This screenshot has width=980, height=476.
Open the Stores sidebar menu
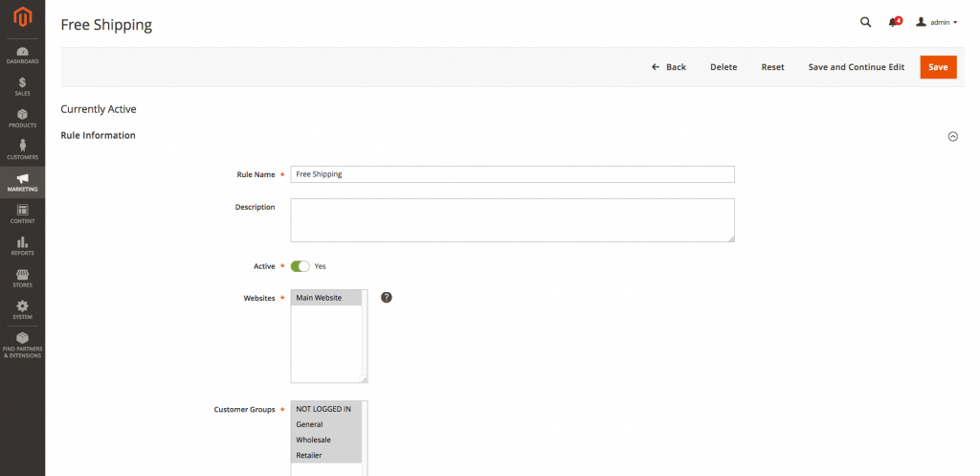coord(22,278)
